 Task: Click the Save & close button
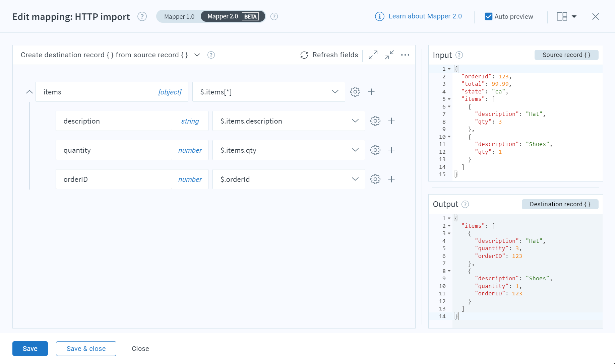point(86,349)
